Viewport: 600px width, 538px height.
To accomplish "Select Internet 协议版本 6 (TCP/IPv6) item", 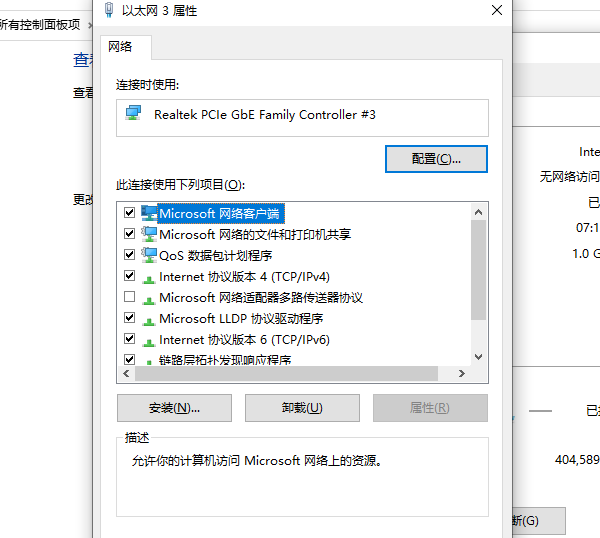I will pyautogui.click(x=244, y=339).
